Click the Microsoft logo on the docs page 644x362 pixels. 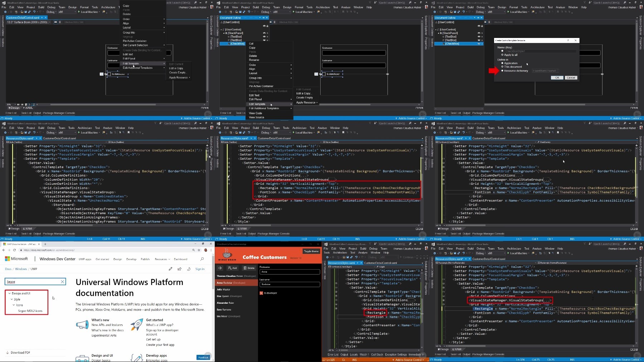(16, 259)
